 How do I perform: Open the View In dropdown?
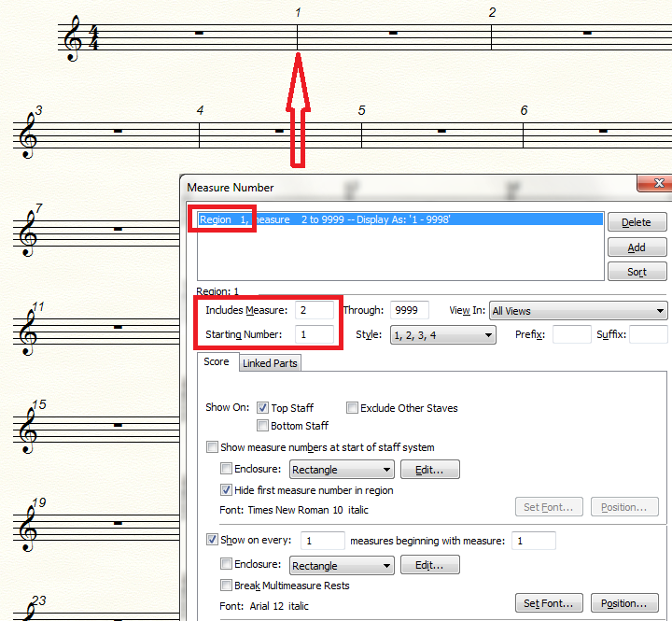pyautogui.click(x=579, y=311)
